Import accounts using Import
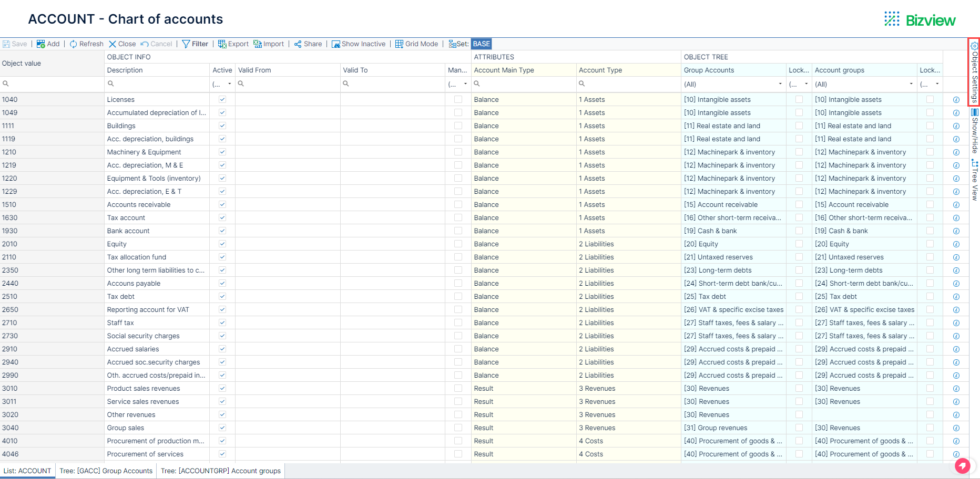This screenshot has height=479, width=980. click(x=269, y=44)
